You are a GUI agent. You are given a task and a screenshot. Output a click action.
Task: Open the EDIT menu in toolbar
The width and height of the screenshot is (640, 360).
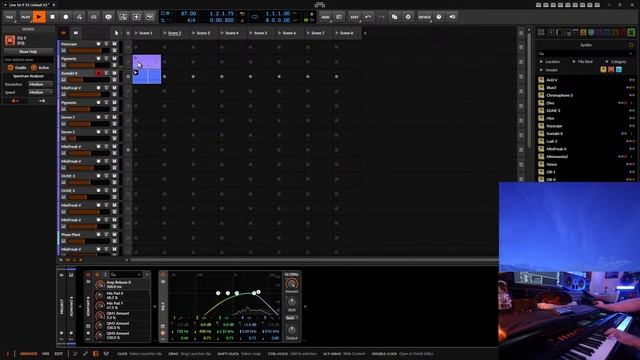[354, 17]
